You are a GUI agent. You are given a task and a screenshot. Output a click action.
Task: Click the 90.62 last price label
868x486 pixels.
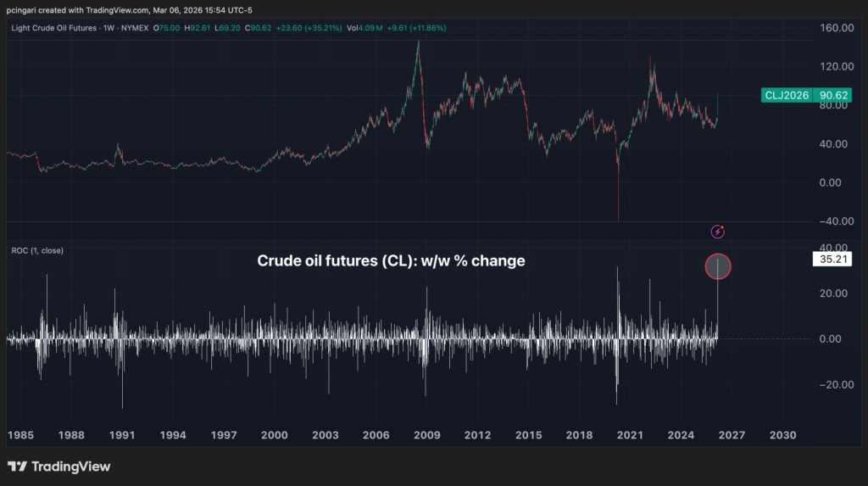click(x=832, y=97)
